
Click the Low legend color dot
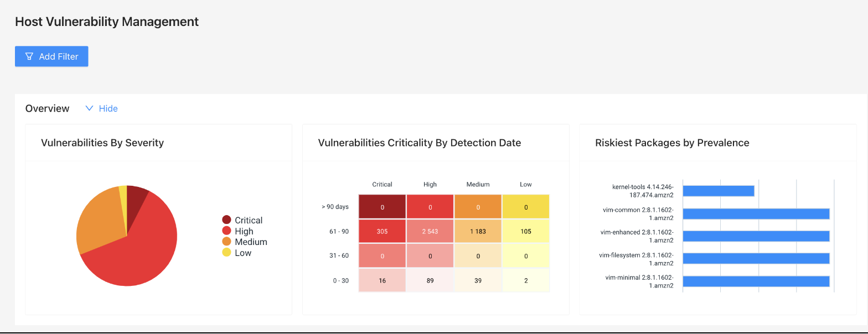point(226,253)
